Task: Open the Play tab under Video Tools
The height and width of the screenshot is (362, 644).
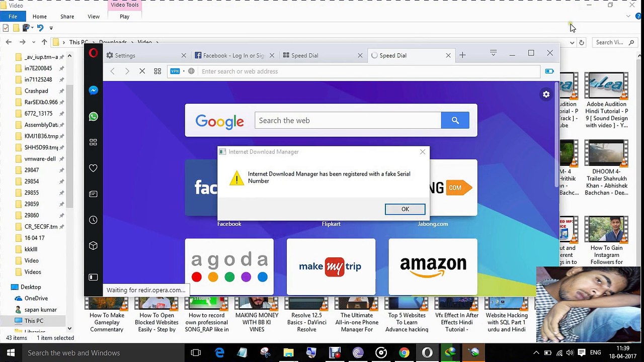Action: [x=125, y=17]
